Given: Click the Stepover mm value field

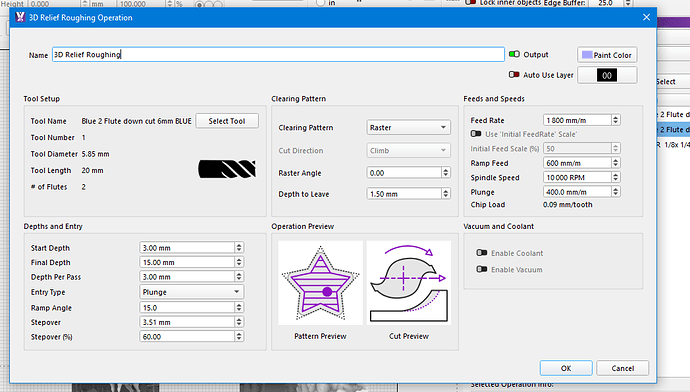Looking at the screenshot, I should pyautogui.click(x=187, y=322).
